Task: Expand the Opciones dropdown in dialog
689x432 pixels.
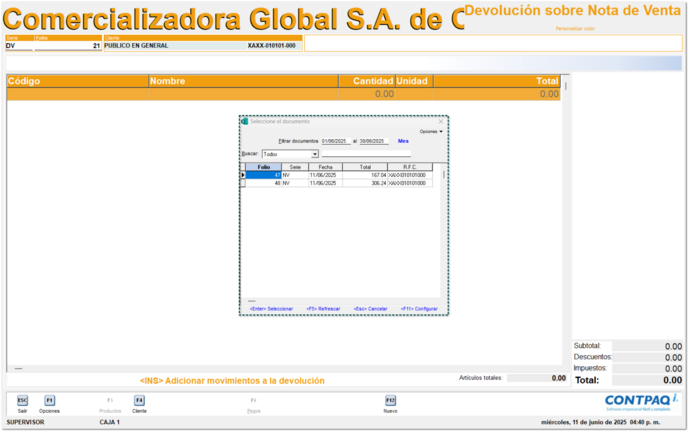Action: click(x=431, y=131)
